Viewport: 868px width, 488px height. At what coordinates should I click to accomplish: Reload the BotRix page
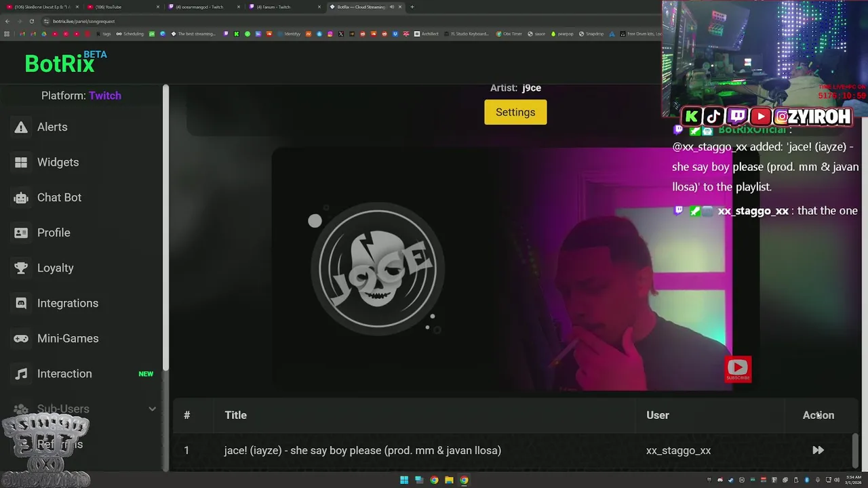point(31,21)
